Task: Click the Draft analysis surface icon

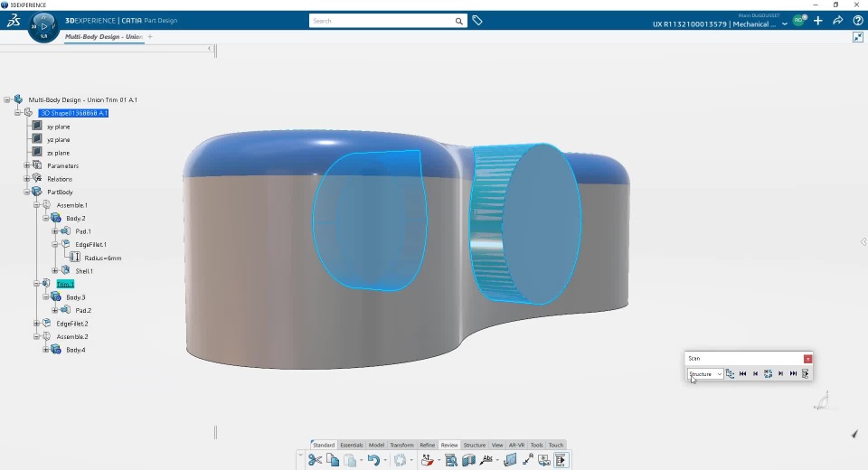Action: [x=510, y=460]
